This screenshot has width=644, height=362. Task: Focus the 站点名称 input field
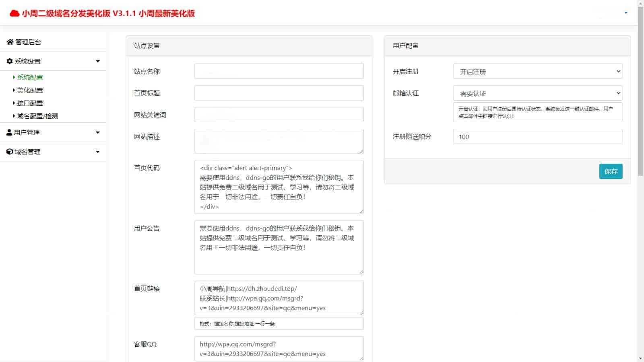[279, 71]
